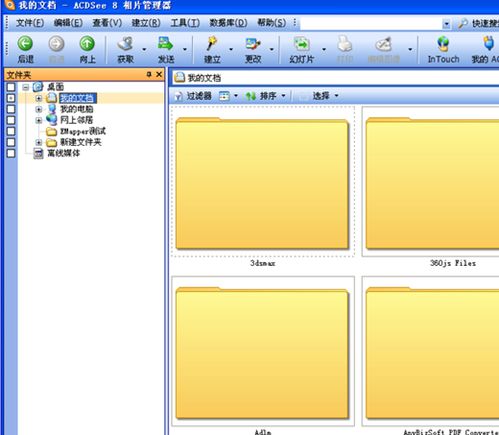
Task: Click the 过滤器 filter button label
Action: (199, 96)
